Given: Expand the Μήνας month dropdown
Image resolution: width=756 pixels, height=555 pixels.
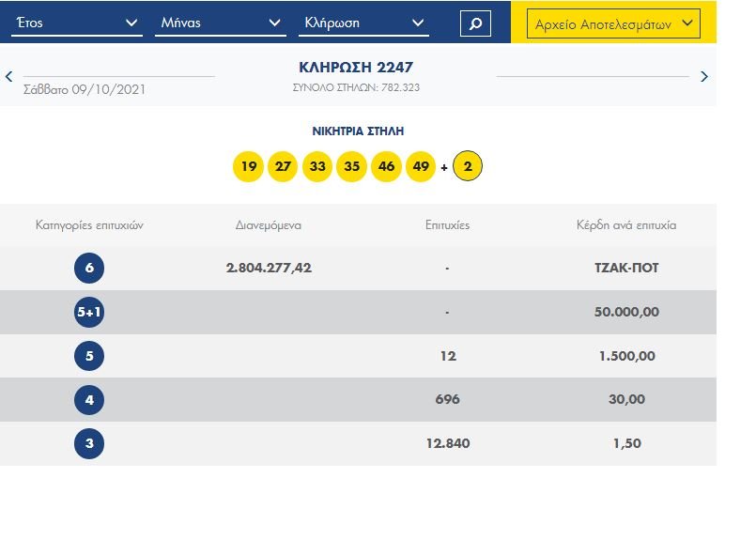Looking at the screenshot, I should [x=220, y=23].
